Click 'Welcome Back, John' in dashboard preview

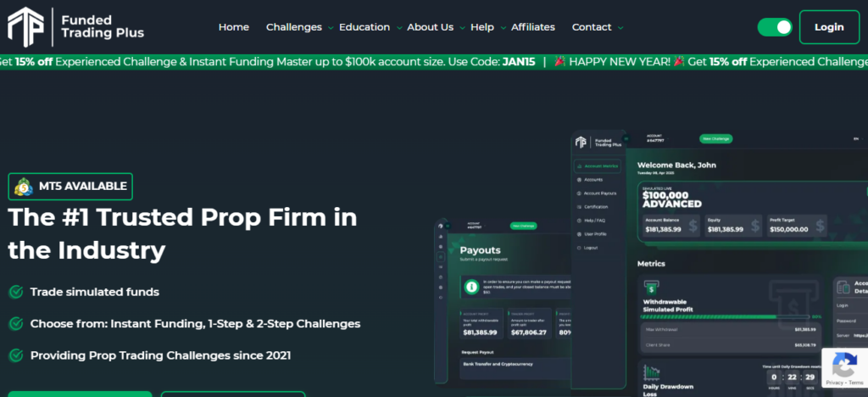(x=676, y=165)
